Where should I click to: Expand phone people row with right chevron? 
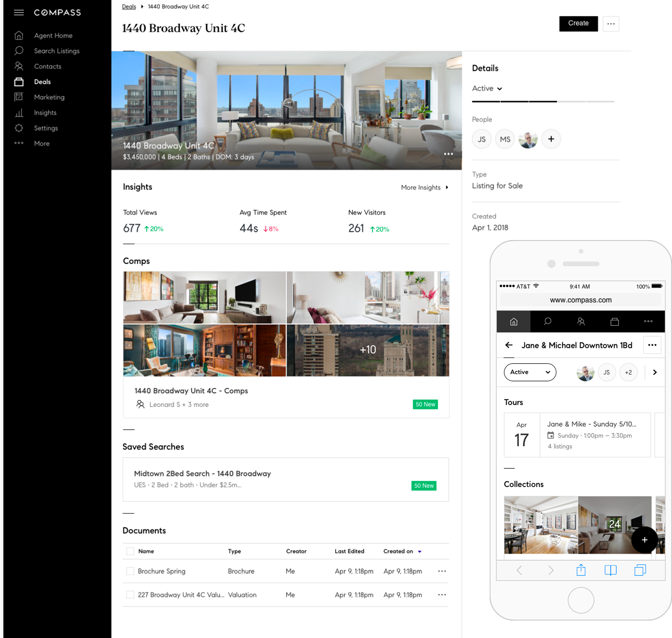coord(655,372)
